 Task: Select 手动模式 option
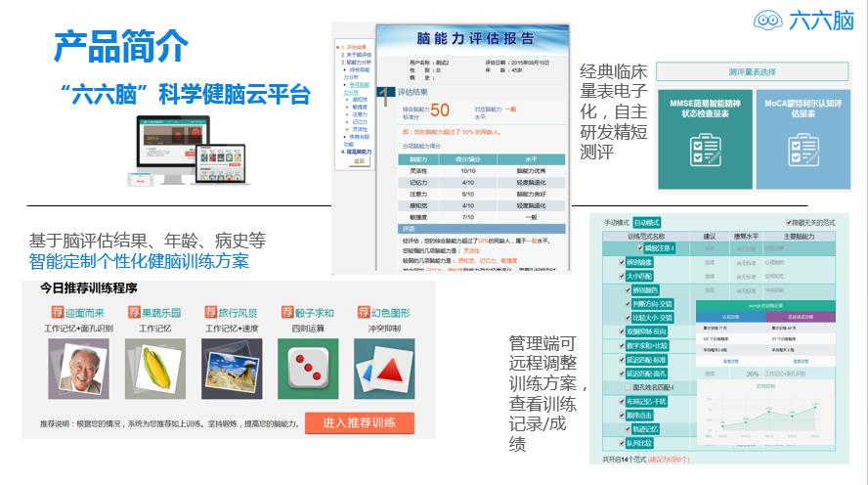(617, 223)
